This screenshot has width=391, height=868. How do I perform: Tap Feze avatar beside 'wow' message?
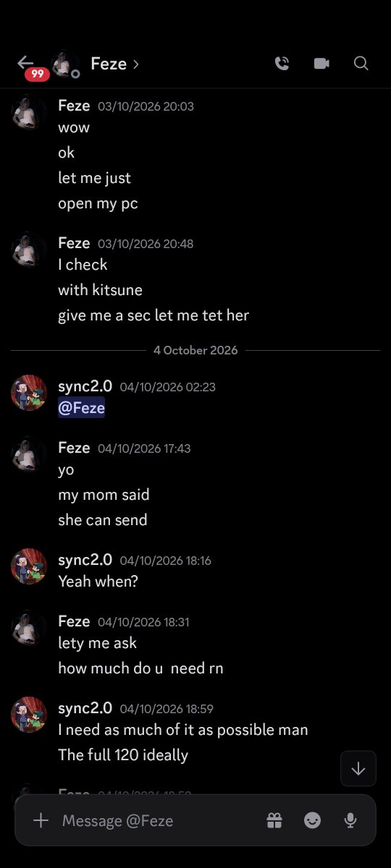(x=29, y=112)
